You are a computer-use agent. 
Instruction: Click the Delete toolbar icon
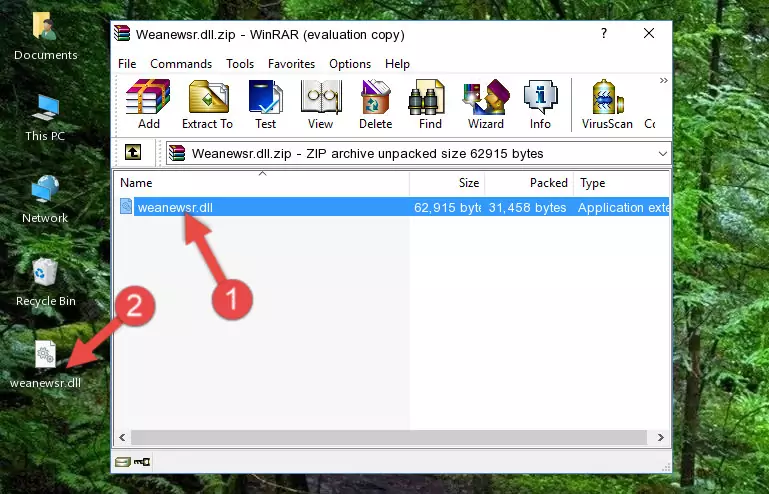click(376, 104)
